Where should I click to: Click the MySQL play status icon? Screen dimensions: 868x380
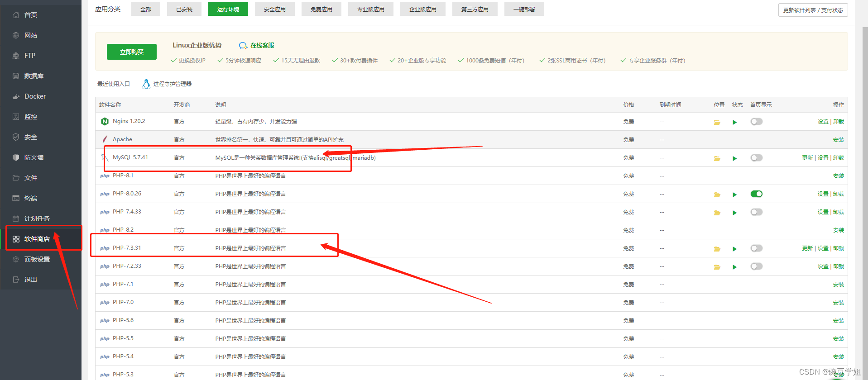click(735, 158)
